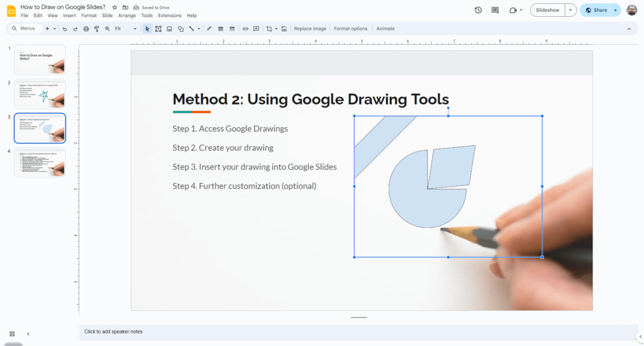Screen dimensions: 644x346
Task: Click the Format options button
Action: tap(350, 29)
